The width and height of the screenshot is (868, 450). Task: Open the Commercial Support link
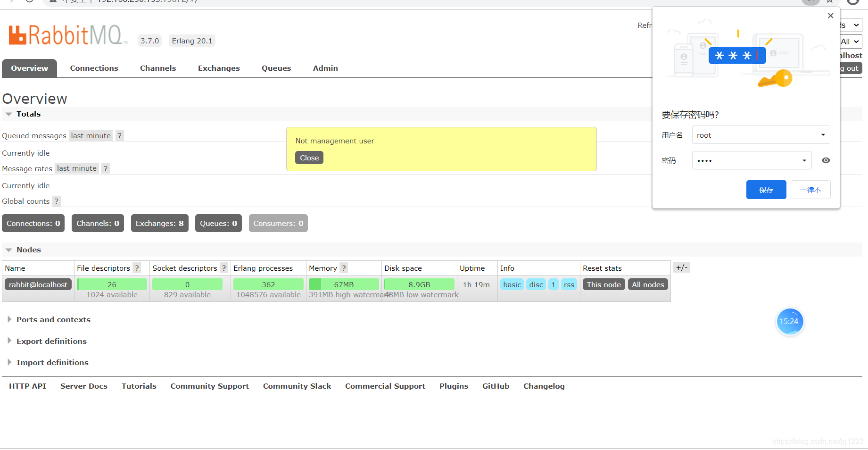385,386
